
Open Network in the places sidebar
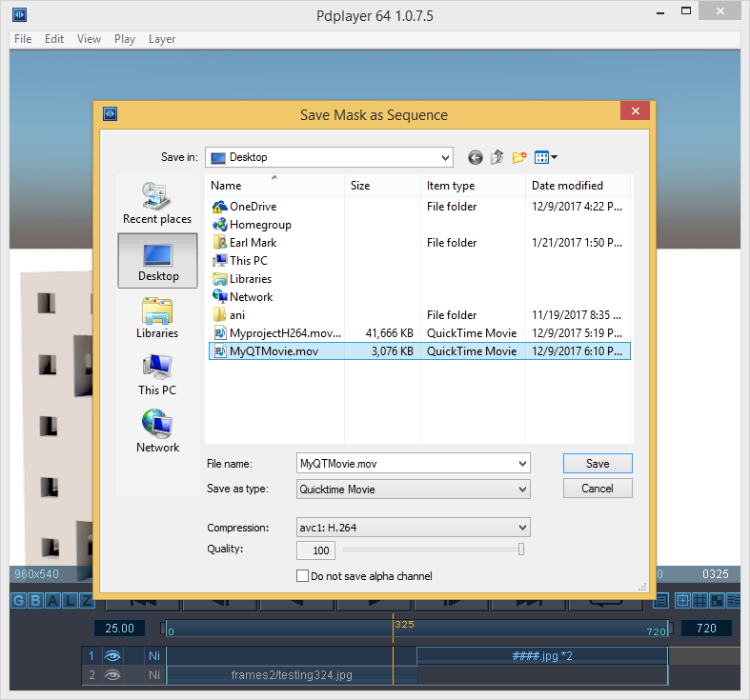coord(157,431)
